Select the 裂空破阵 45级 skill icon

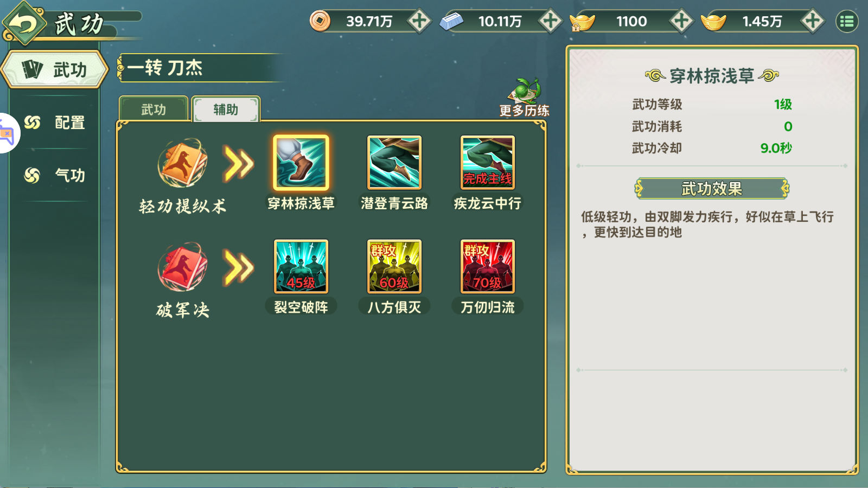301,266
